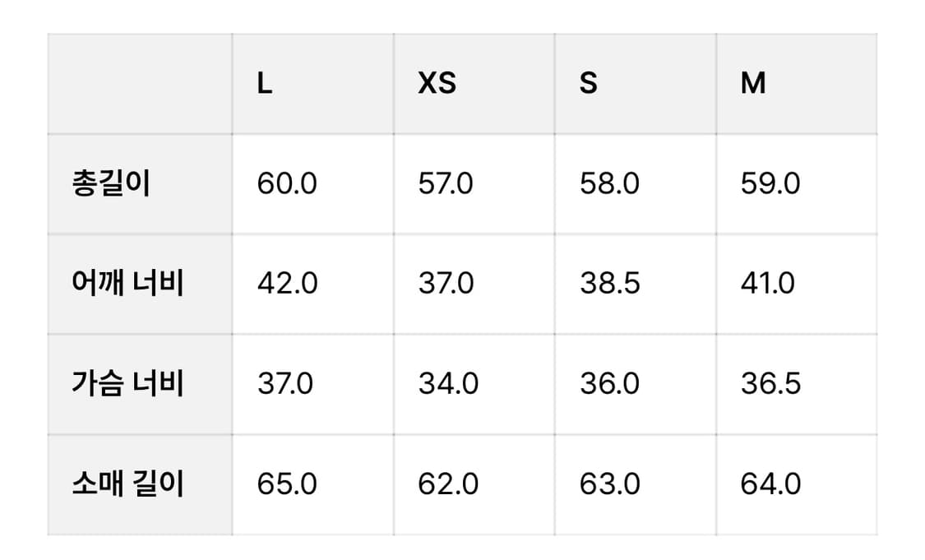Screen dimensions: 925x560
Task: Select the 소매 길이 row label
Action: [127, 484]
